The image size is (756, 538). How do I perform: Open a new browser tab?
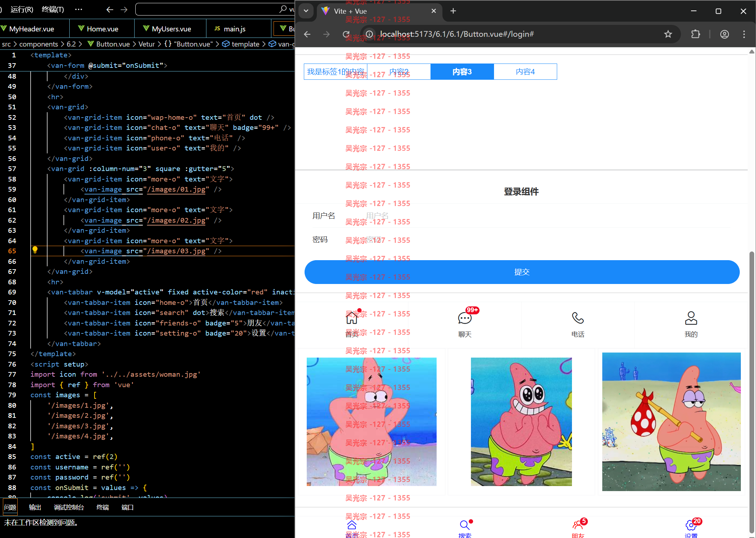(x=453, y=11)
